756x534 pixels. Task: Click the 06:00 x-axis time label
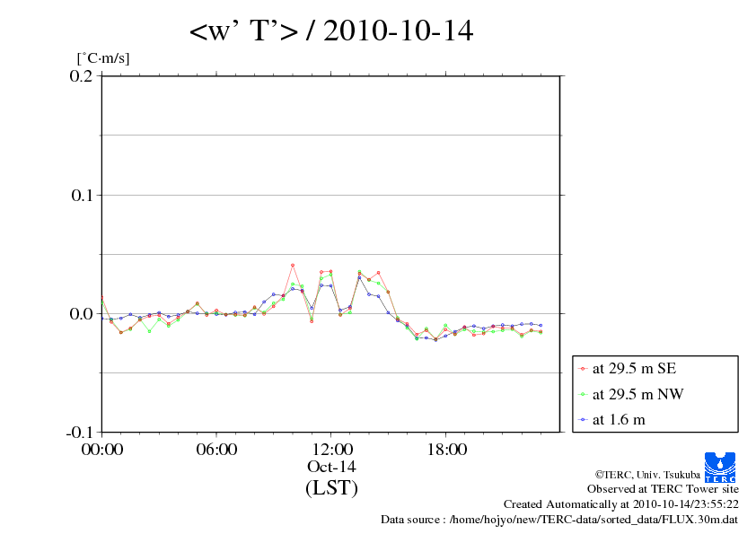click(x=216, y=450)
